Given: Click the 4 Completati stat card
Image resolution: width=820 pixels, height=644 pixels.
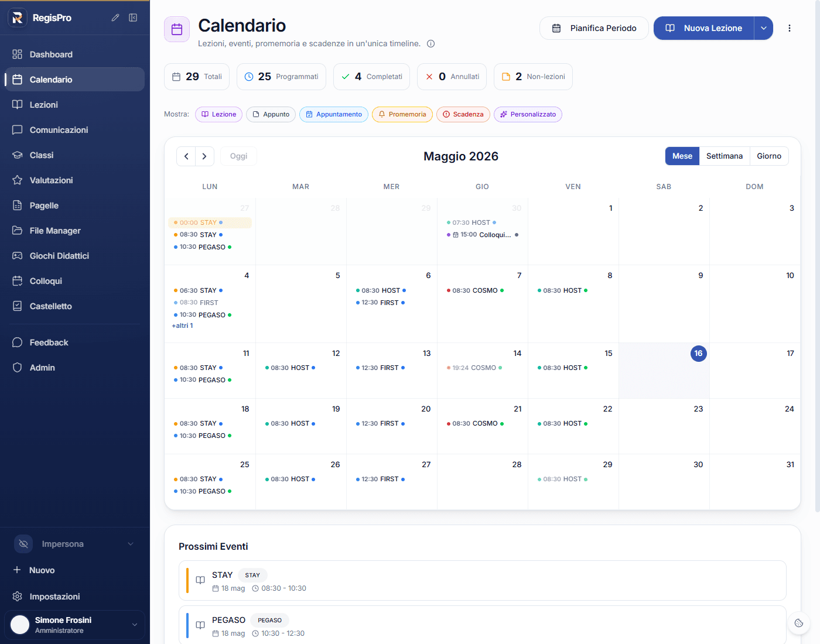Looking at the screenshot, I should point(371,77).
